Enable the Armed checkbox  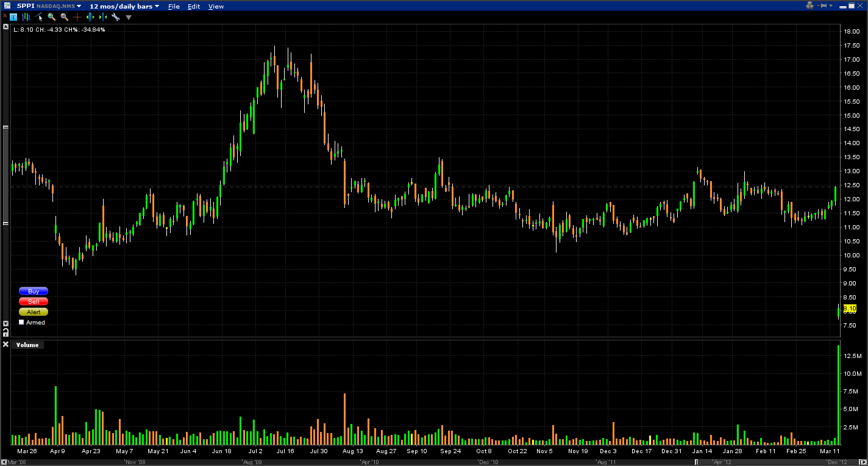(22, 322)
